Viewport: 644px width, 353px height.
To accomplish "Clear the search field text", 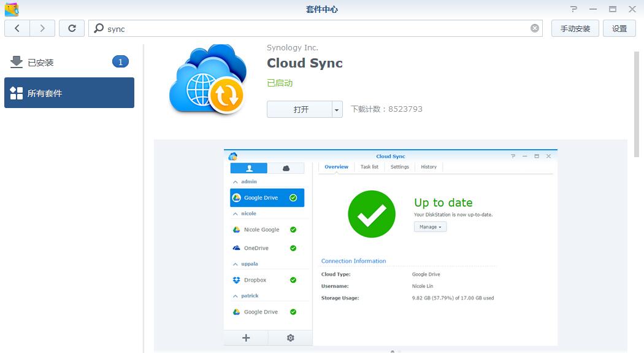I will 534,28.
